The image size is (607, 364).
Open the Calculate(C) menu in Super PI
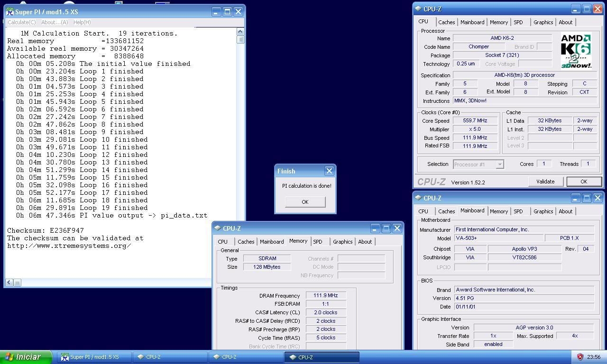21,22
